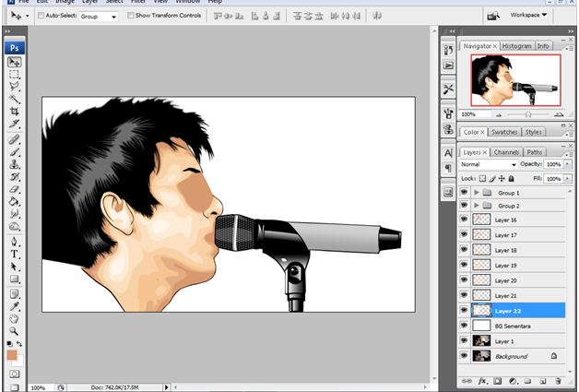Switch to the Histogram tab
Image resolution: width=579 pixels, height=392 pixels.
(x=516, y=46)
